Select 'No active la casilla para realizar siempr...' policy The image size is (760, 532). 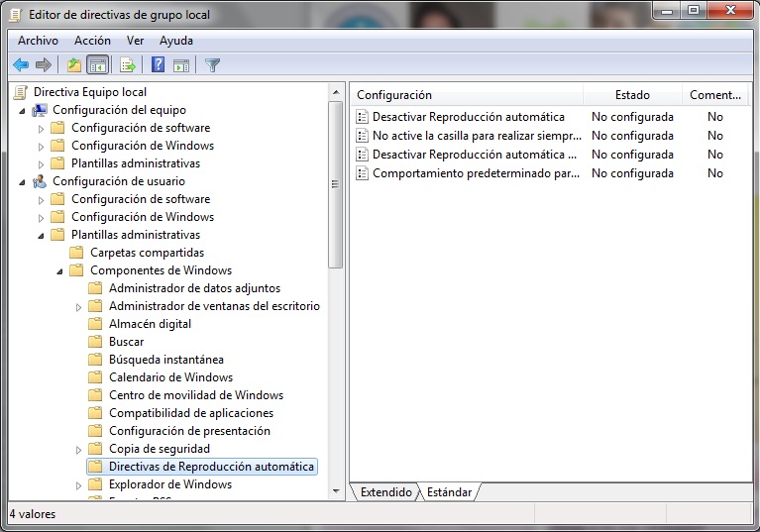coord(477,136)
